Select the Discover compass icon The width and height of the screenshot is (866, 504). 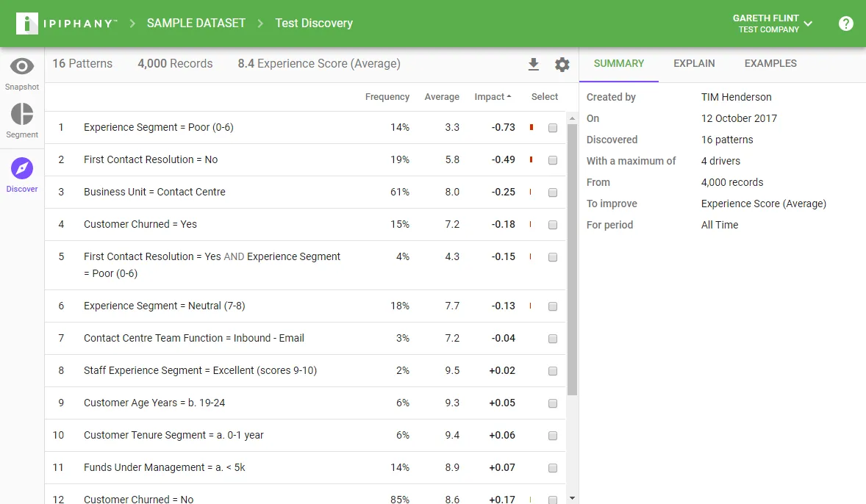(x=22, y=168)
